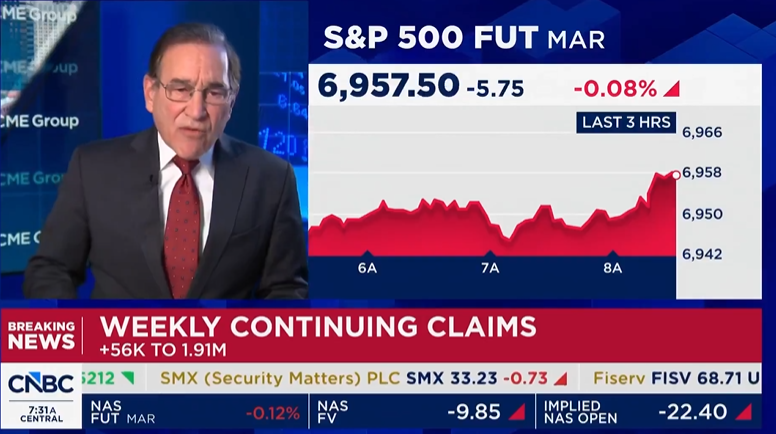This screenshot has width=776, height=434.
Task: Click the CNBC peacock logo
Action: click(x=41, y=382)
